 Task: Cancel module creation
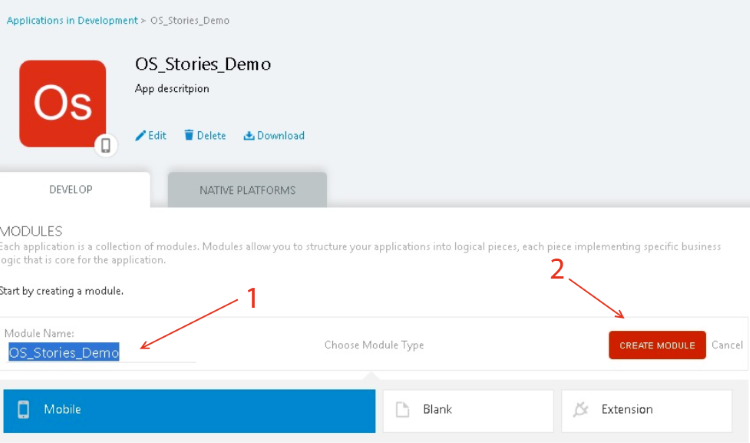click(727, 345)
